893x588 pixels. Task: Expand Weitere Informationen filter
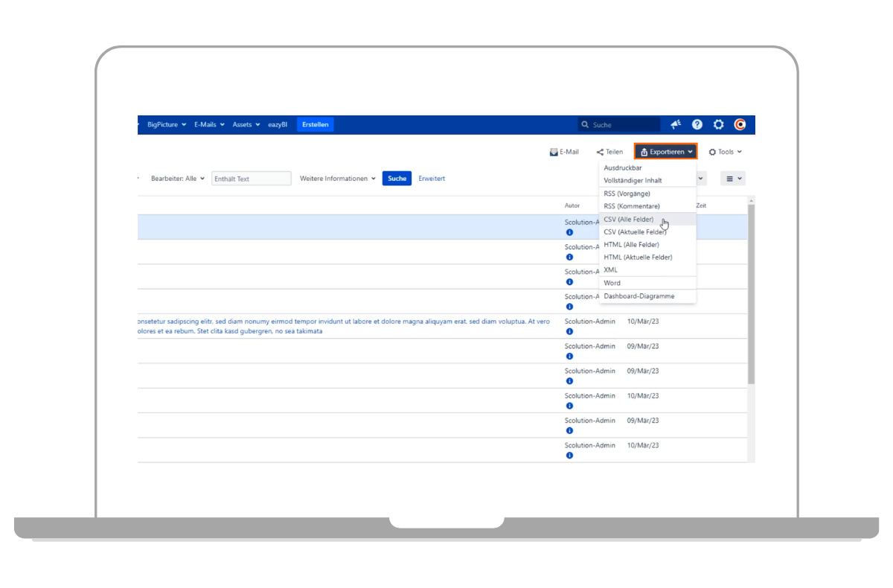337,179
